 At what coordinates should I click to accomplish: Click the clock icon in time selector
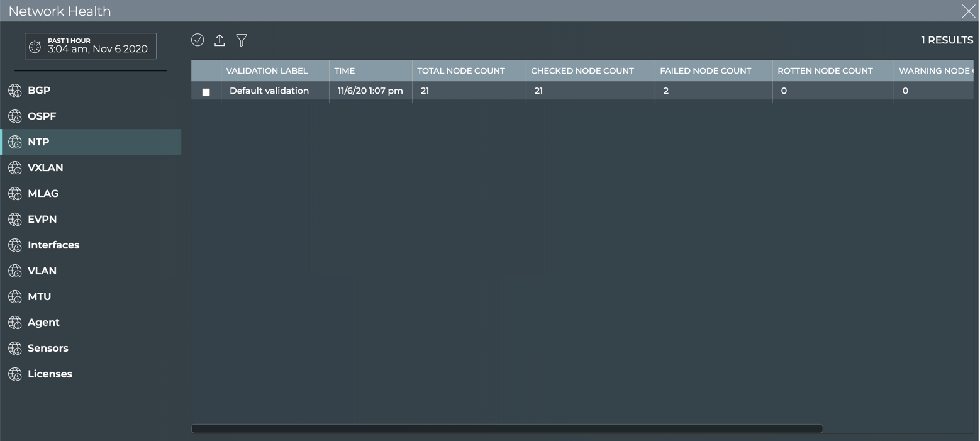(x=35, y=47)
